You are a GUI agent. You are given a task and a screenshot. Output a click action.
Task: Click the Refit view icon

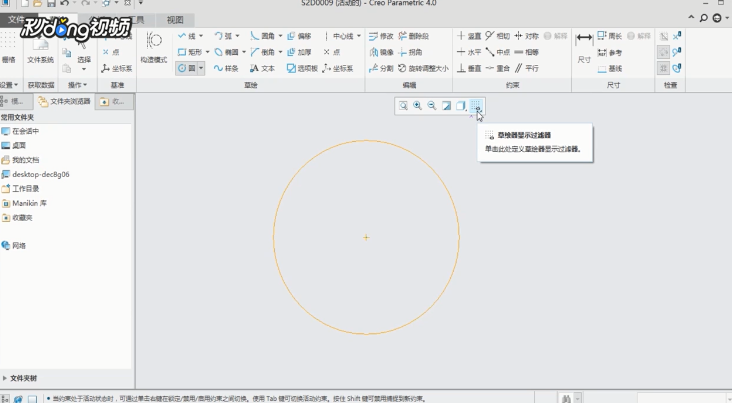403,106
